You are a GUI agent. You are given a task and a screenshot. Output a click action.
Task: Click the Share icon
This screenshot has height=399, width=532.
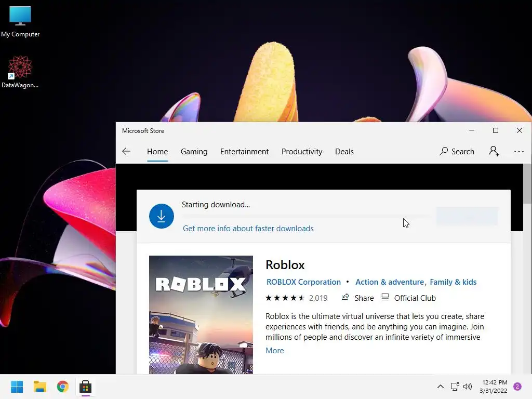tap(345, 297)
